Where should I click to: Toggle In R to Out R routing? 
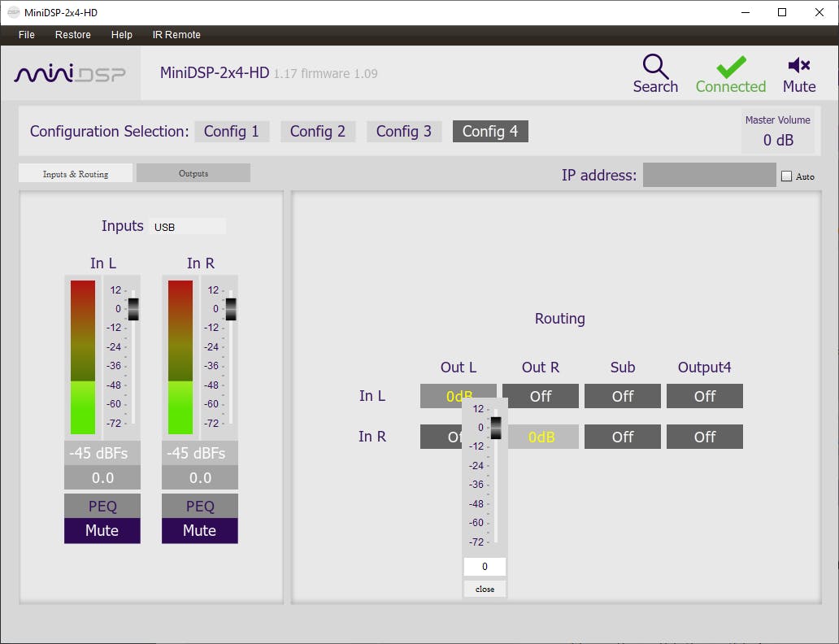click(543, 437)
